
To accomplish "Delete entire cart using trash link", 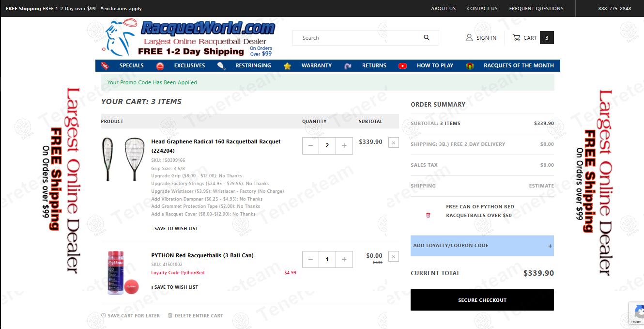I will [x=195, y=315].
